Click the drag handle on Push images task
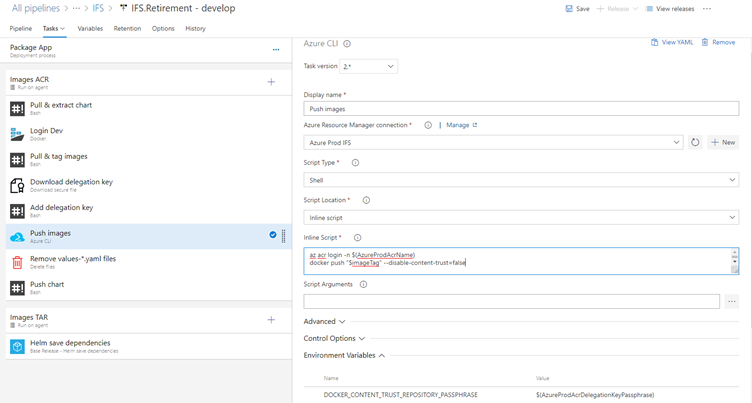Viewport: 752px width, 403px height. tap(283, 236)
